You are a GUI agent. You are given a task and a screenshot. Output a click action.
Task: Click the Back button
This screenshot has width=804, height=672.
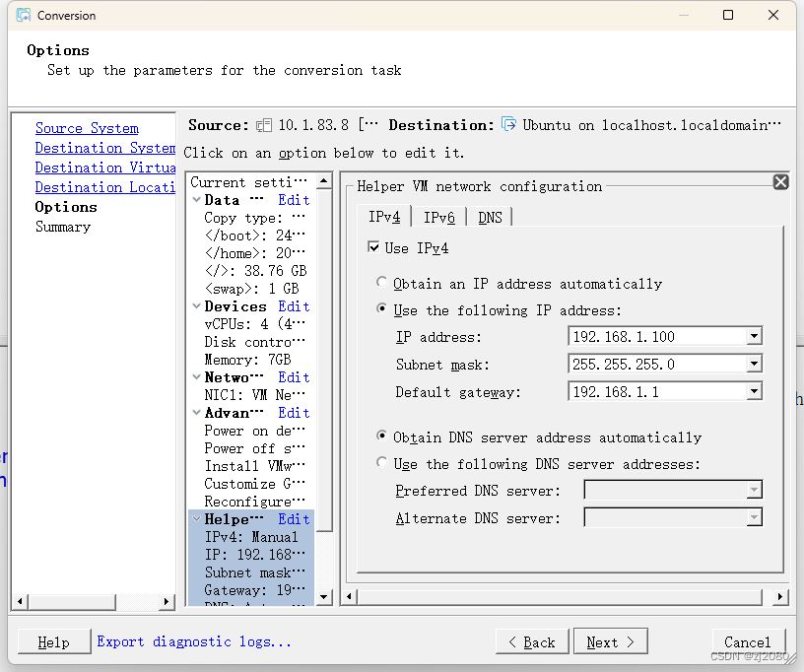532,641
